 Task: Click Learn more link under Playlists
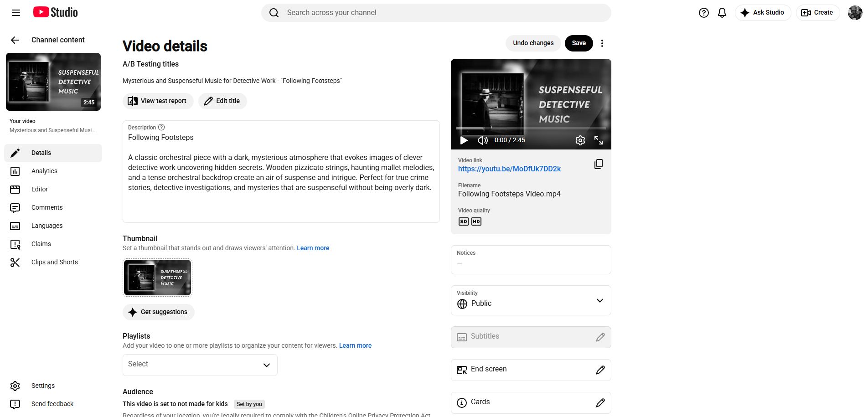point(355,346)
